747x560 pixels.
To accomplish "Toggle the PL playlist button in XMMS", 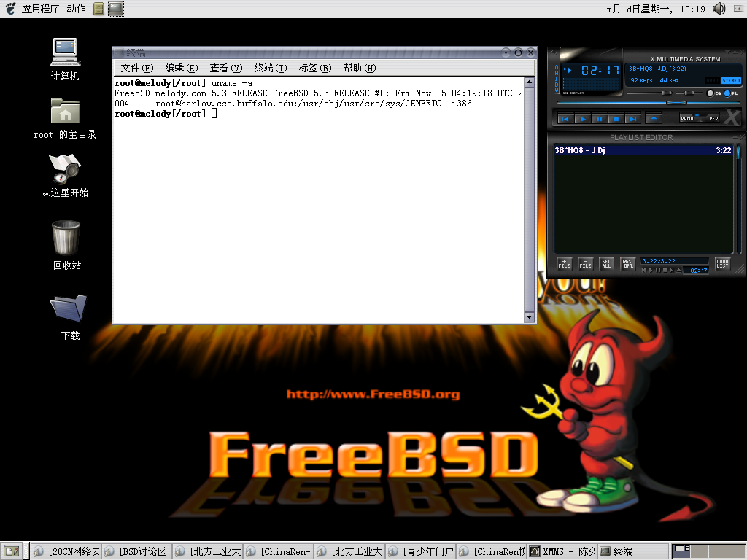I will tap(731, 93).
